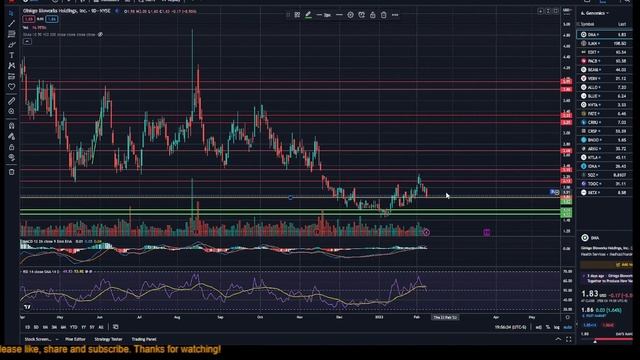Open more options on floating toolbar

pyautogui.click(x=395, y=15)
